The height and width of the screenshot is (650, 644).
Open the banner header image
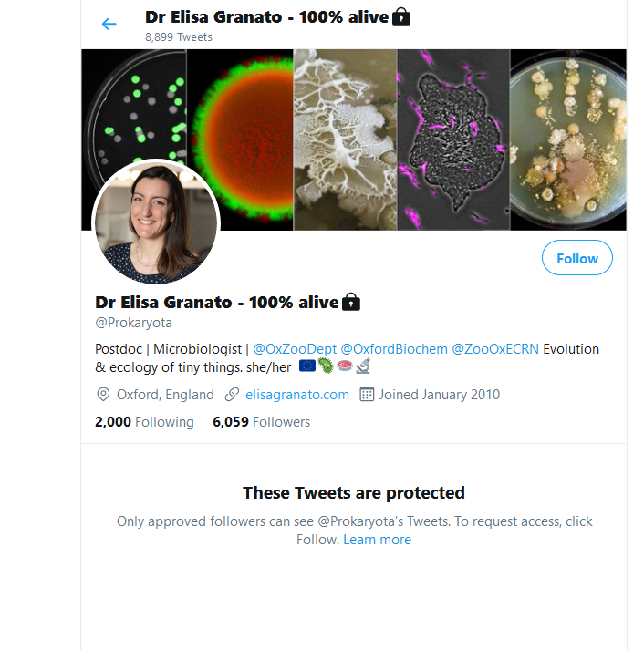click(354, 139)
